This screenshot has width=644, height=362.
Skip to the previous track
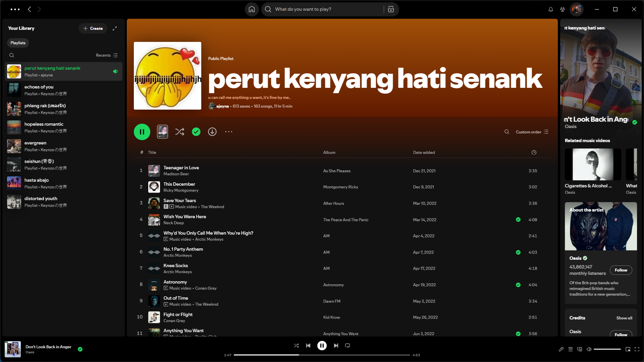[x=308, y=346]
